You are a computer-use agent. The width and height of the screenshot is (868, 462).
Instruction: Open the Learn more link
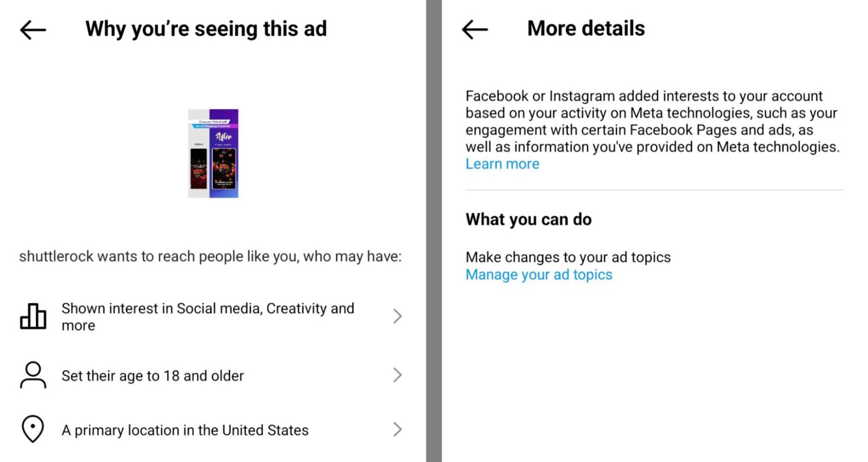pos(502,164)
